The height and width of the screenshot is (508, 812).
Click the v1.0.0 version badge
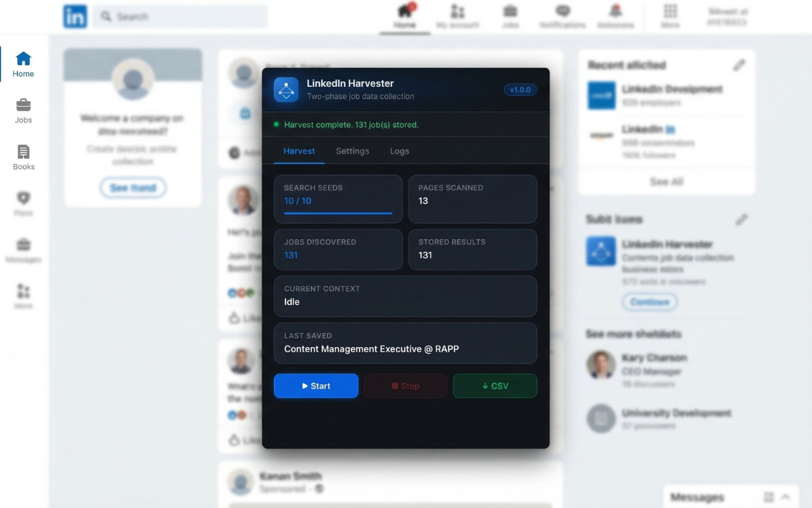coord(520,90)
